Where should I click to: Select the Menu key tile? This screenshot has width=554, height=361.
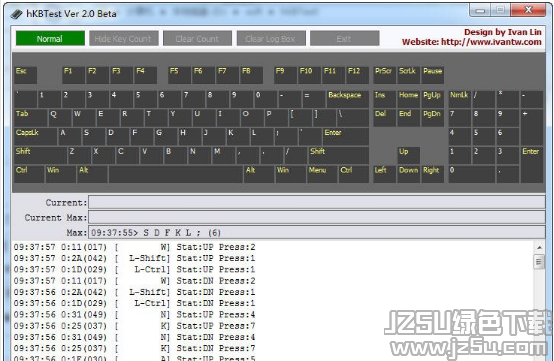click(x=322, y=174)
